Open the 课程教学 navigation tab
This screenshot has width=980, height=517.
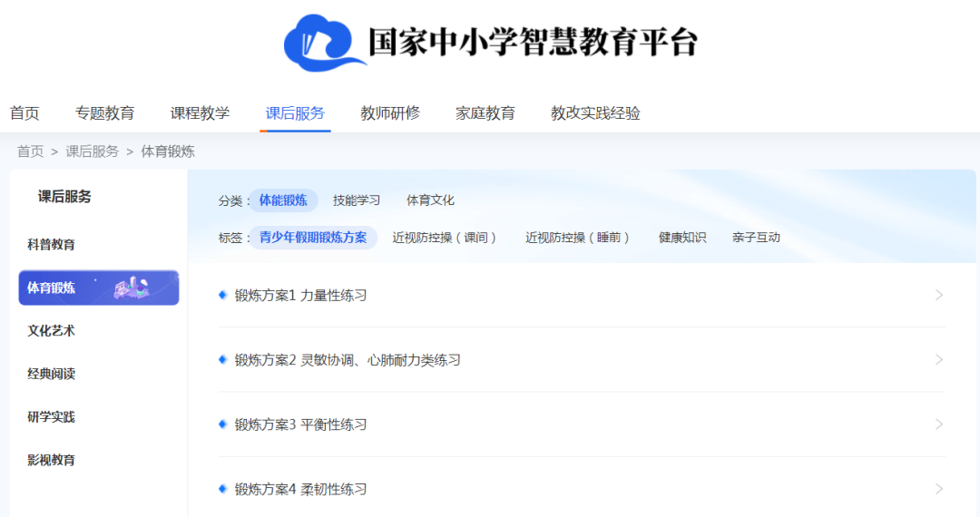[200, 113]
